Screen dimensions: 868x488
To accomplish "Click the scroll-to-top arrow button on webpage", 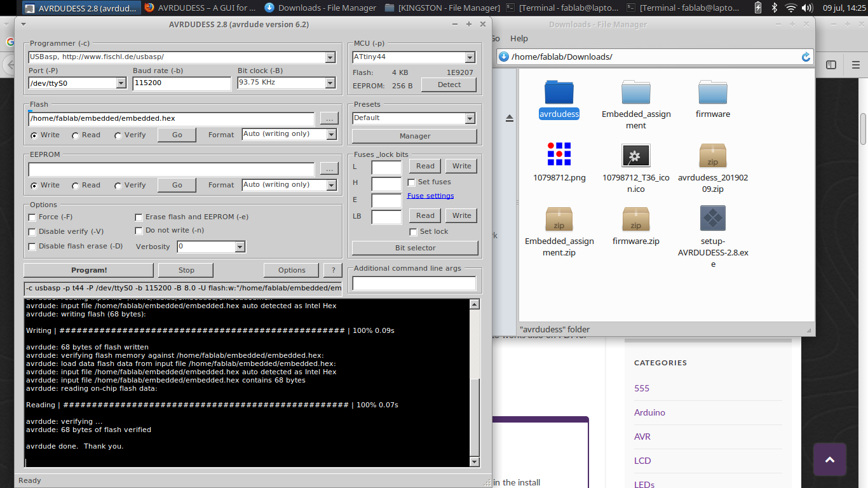I will 829,459.
